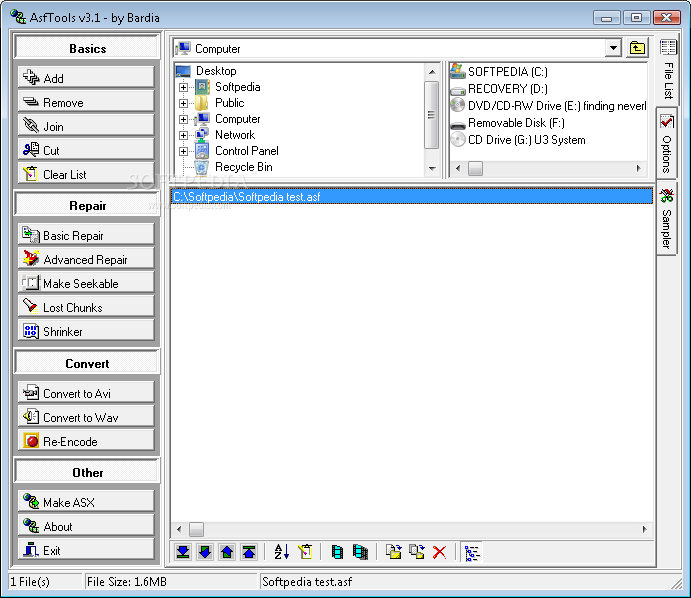Move selected file down one
691x598 pixels.
coord(205,552)
